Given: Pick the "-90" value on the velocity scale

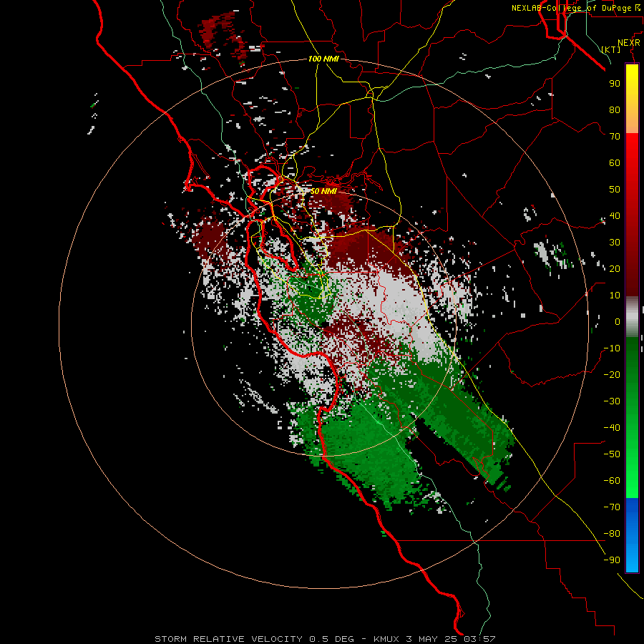Looking at the screenshot, I should (612, 560).
